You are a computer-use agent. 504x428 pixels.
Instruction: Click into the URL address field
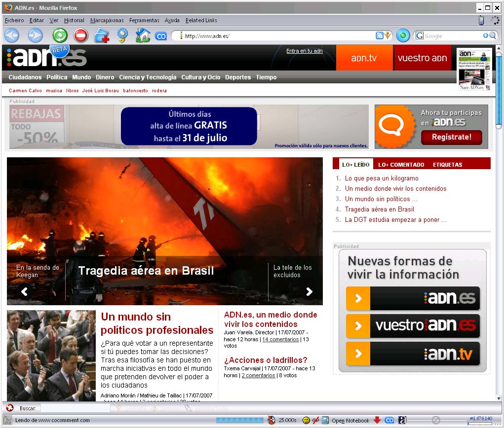276,36
